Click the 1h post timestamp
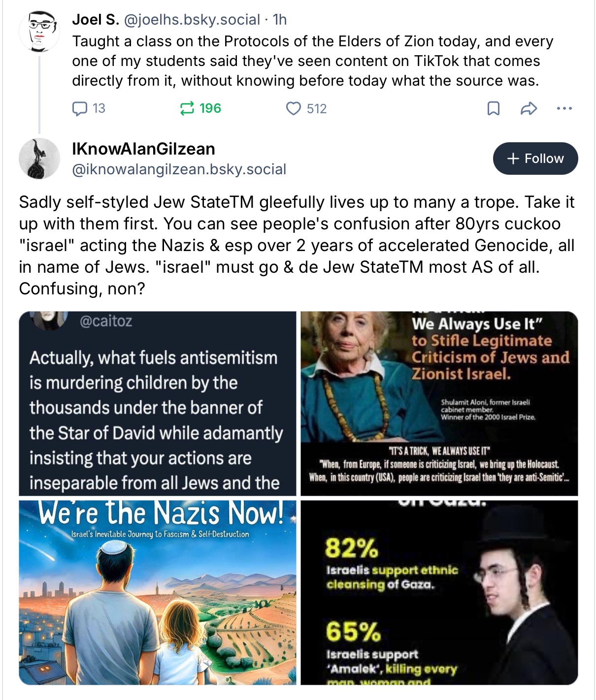The height and width of the screenshot is (700, 596). (280, 20)
